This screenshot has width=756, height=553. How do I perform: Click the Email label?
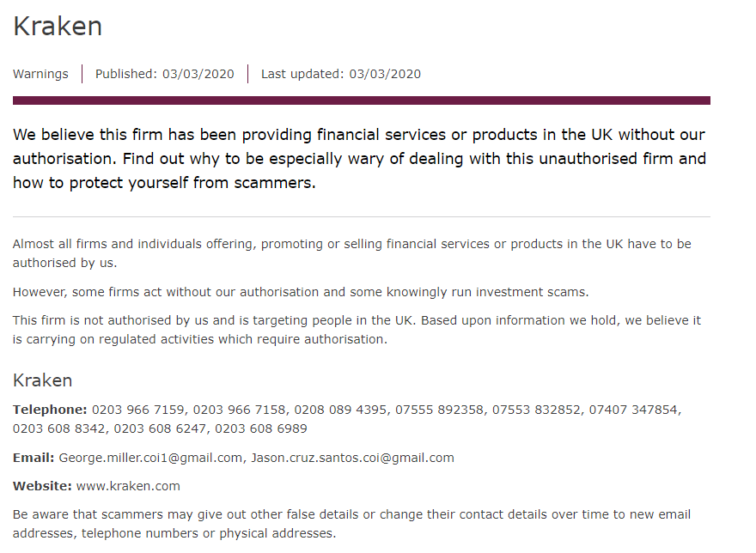(34, 458)
